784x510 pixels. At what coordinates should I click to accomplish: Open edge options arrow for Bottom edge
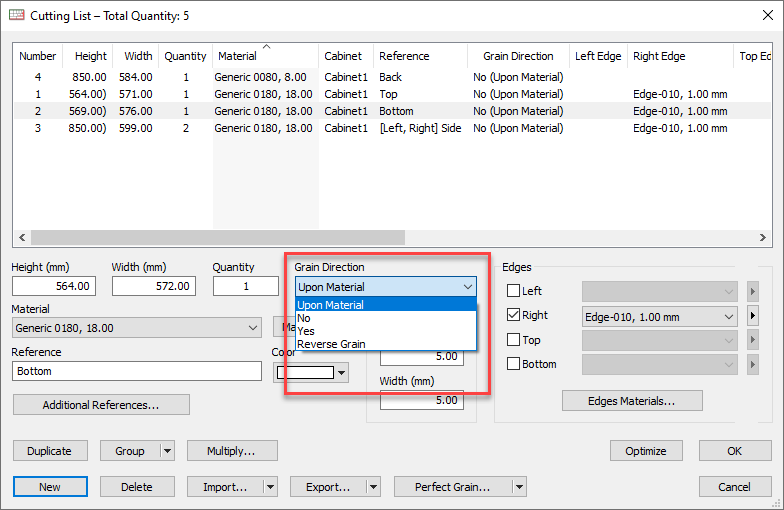tap(752, 364)
